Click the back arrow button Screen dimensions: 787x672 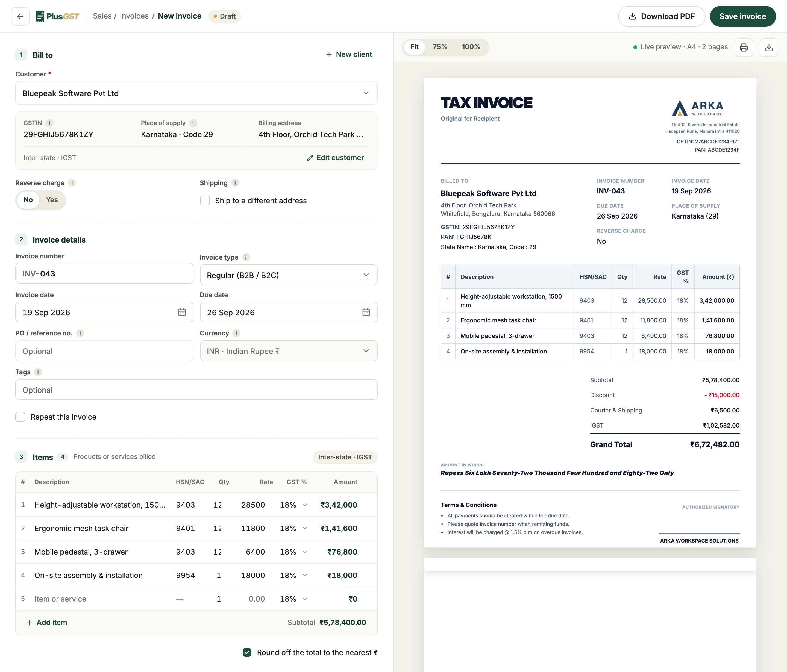(x=20, y=16)
